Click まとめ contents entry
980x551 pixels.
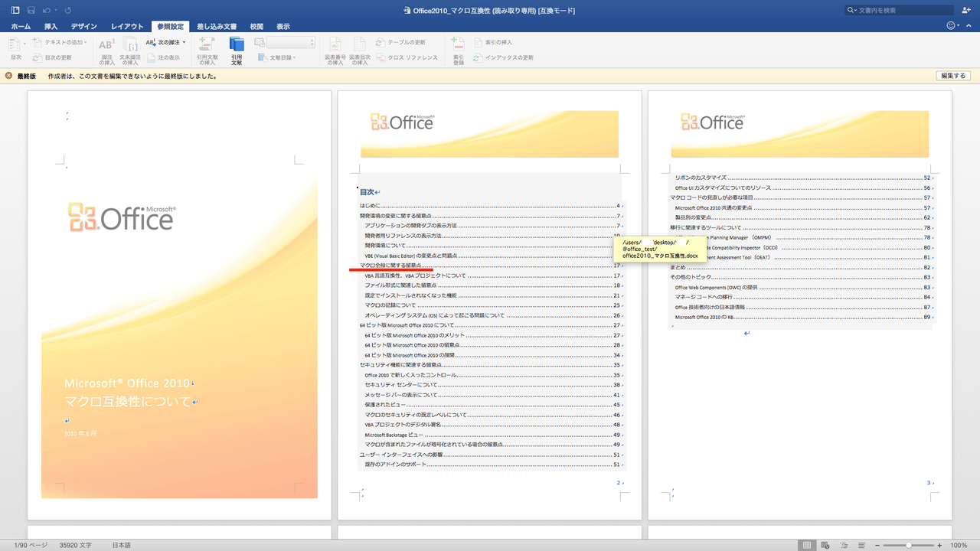click(801, 267)
